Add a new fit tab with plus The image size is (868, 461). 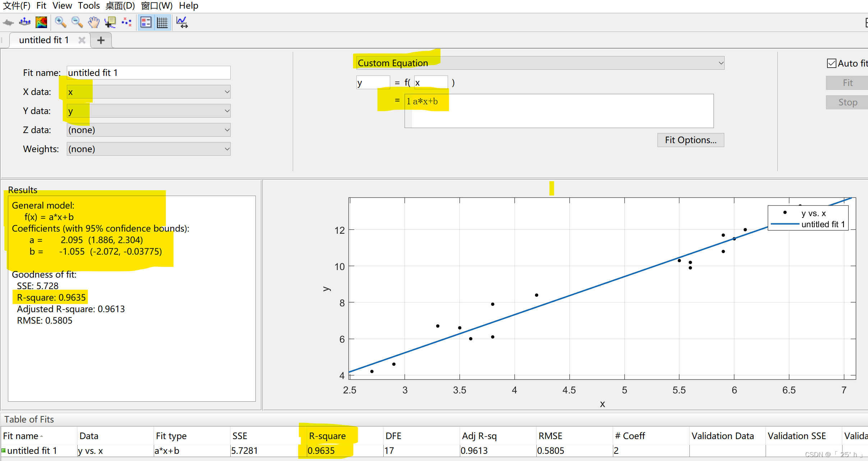point(101,40)
